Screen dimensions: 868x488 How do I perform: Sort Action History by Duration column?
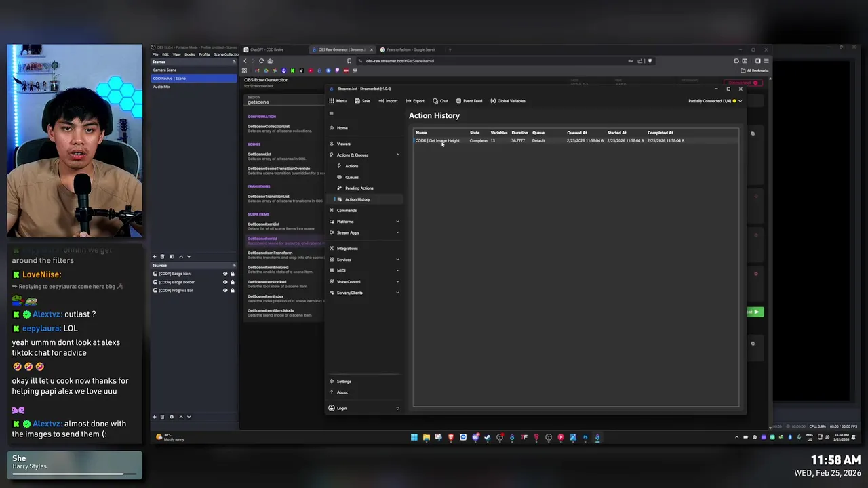coord(519,133)
